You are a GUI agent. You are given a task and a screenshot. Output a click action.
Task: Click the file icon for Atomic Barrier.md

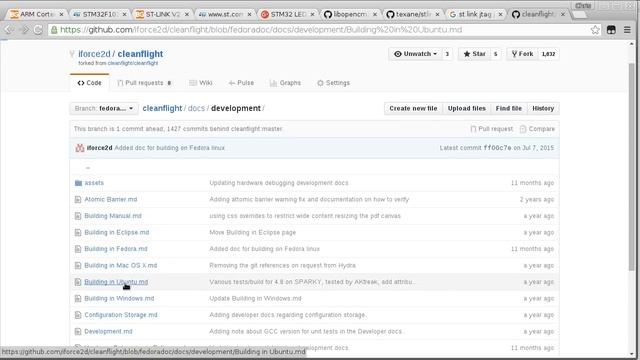point(78,200)
